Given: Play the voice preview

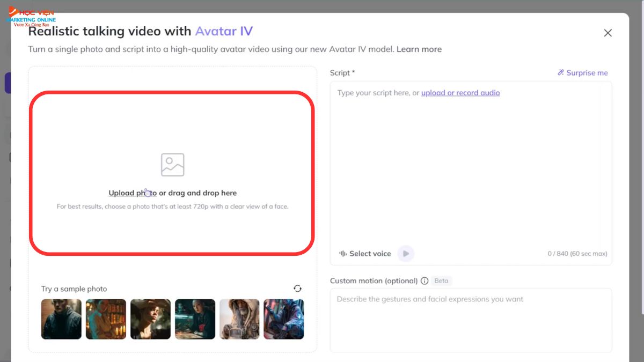Looking at the screenshot, I should (406, 254).
